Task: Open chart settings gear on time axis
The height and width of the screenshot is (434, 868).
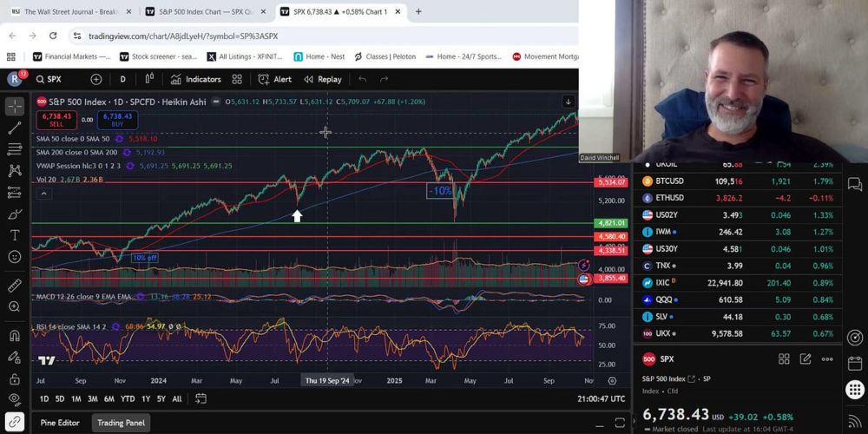Action: click(x=612, y=381)
